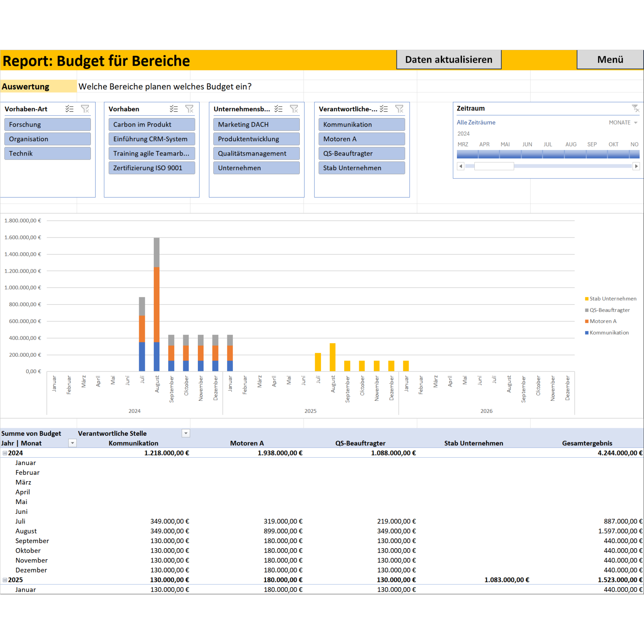Click the Daten aktualisieren button
The height and width of the screenshot is (644, 644).
[449, 60]
